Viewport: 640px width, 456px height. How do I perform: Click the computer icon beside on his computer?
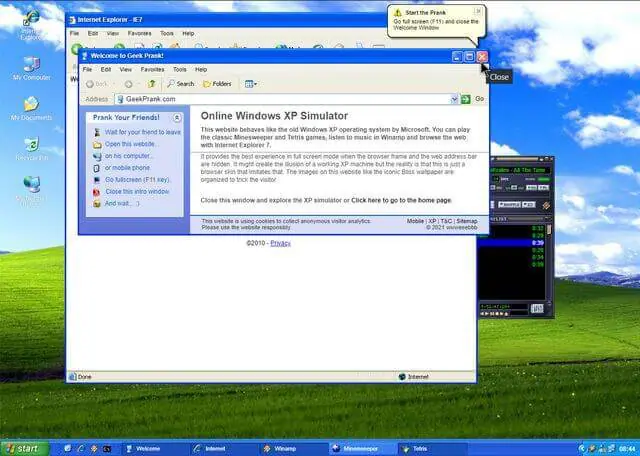click(97, 156)
